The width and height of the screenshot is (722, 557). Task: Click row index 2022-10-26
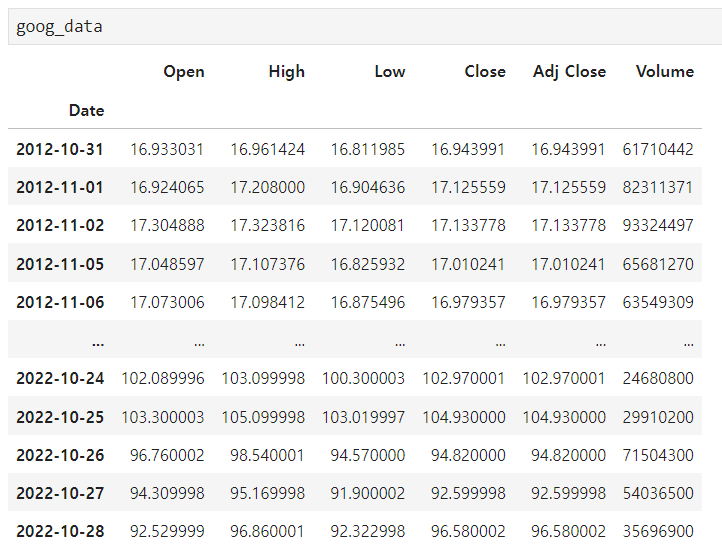(60, 455)
